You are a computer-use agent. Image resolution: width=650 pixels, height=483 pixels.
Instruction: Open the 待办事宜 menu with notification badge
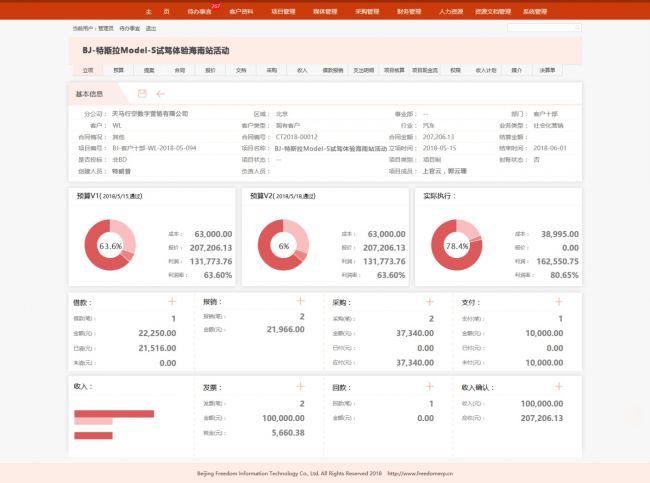coord(199,11)
